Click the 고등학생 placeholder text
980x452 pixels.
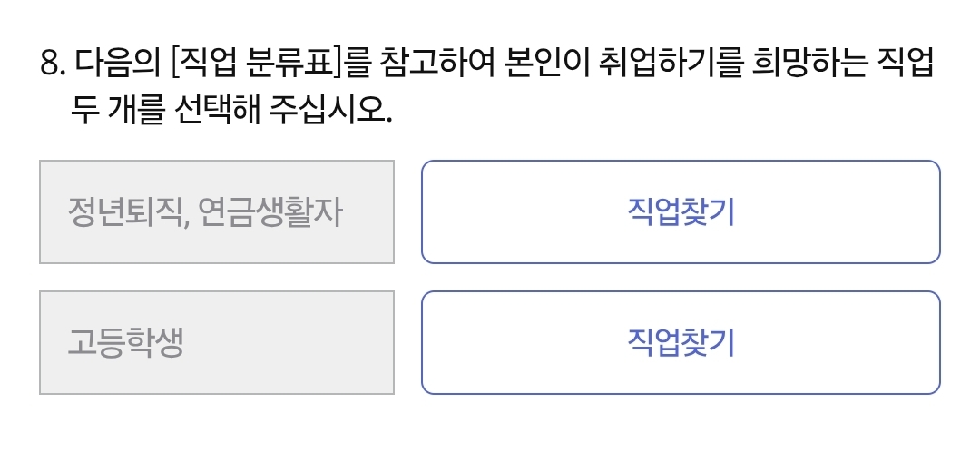[x=125, y=344]
